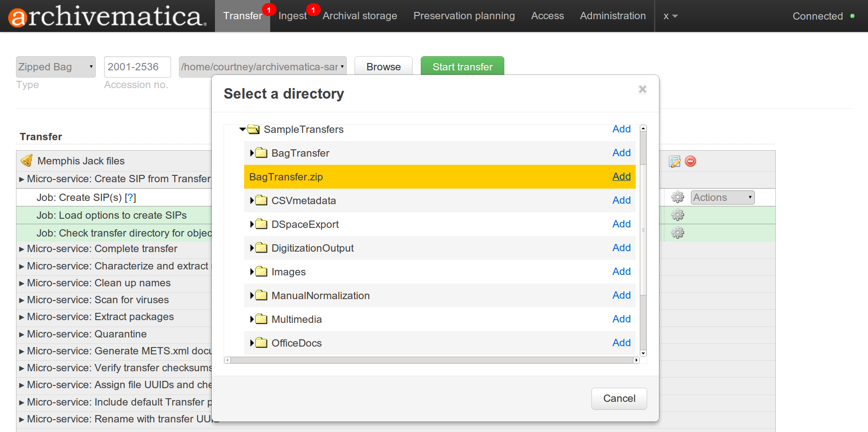This screenshot has height=432, width=868.
Task: Open the Preservation planning tab
Action: (464, 16)
